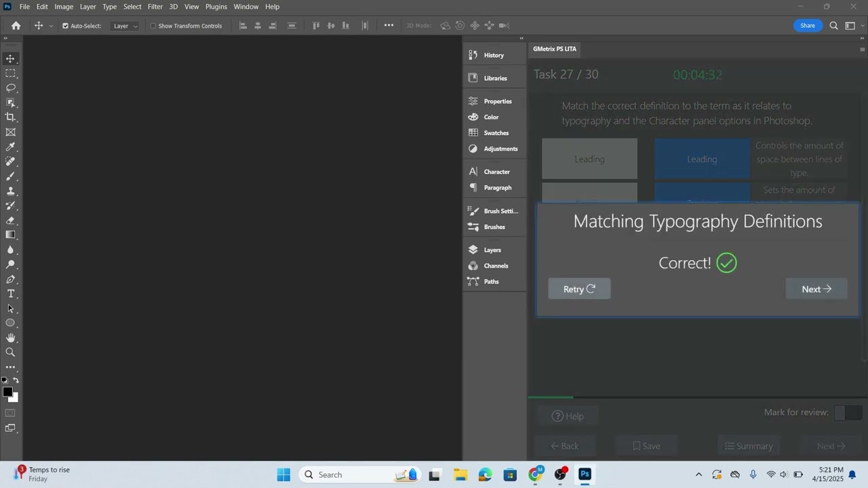The width and height of the screenshot is (868, 488).
Task: Click Photoshop icon in taskbar
Action: [585, 474]
